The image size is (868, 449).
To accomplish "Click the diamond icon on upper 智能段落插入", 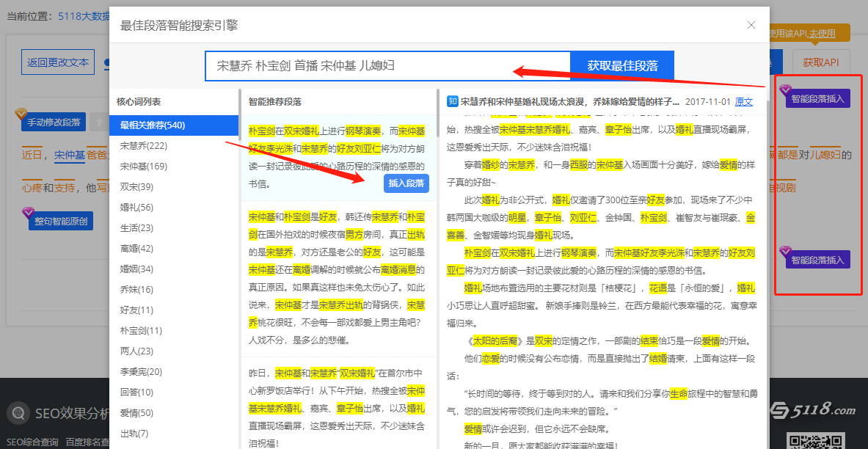I will [786, 90].
